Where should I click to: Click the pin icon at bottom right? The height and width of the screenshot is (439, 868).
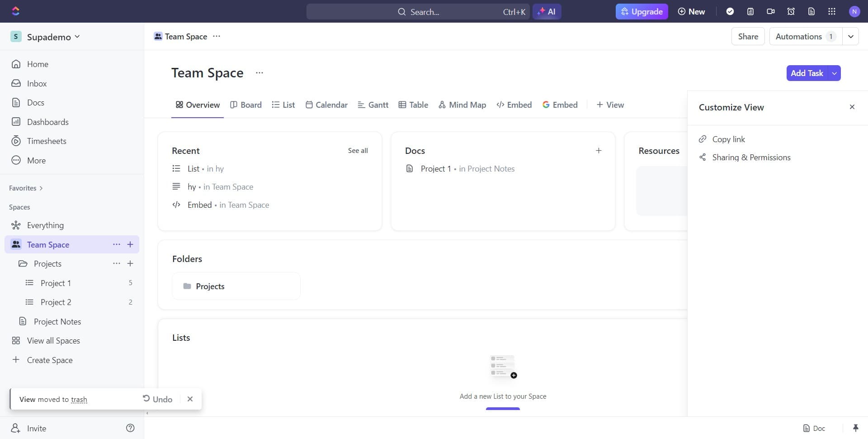(855, 428)
